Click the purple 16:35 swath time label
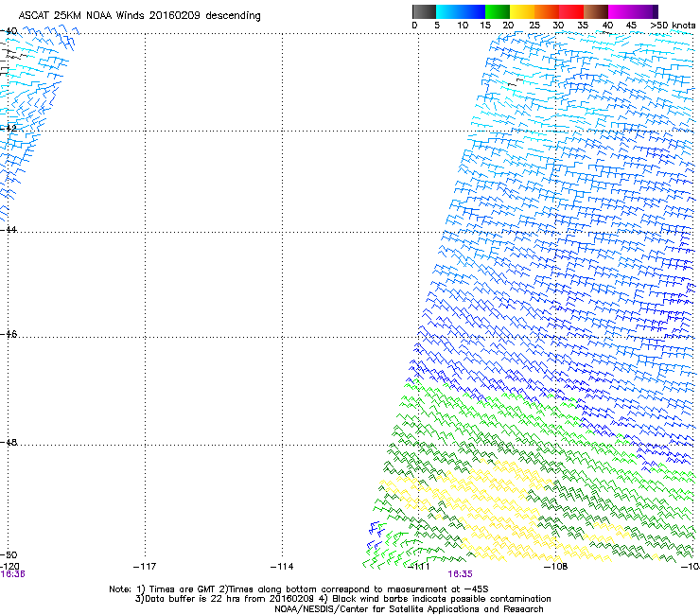Image resolution: width=700 pixels, height=615 pixels. (461, 574)
